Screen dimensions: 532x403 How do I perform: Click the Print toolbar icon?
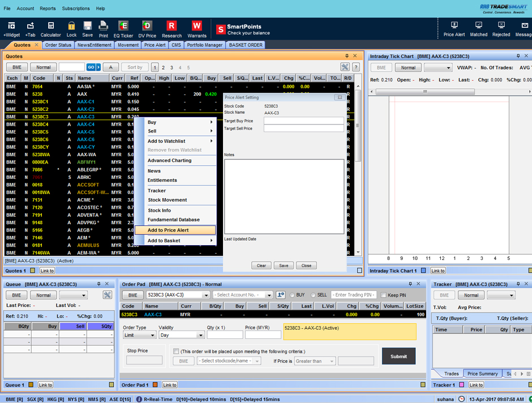click(104, 29)
